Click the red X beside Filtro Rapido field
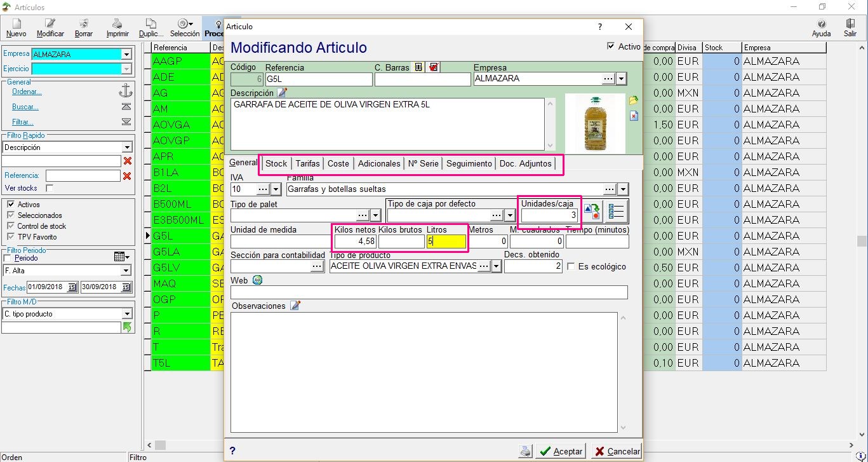This screenshot has height=462, width=868. coord(127,161)
